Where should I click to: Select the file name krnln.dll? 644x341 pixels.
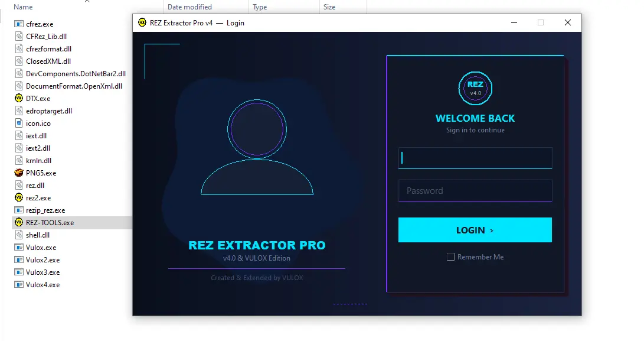point(38,161)
